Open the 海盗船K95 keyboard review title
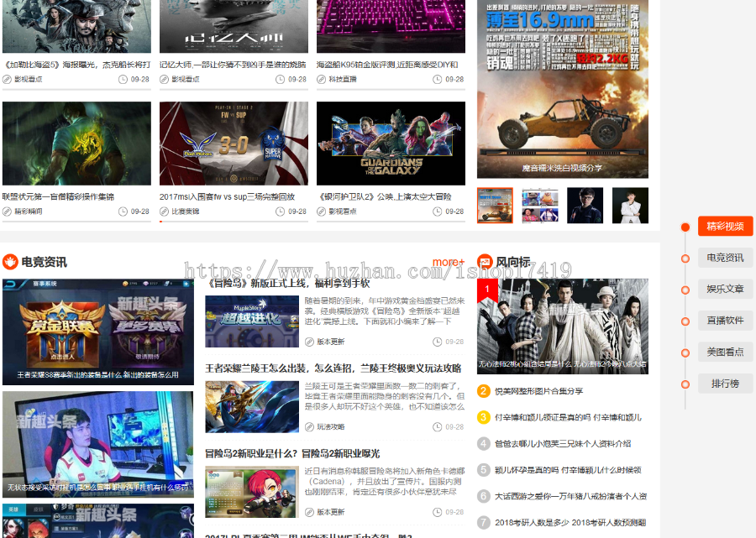 point(387,65)
